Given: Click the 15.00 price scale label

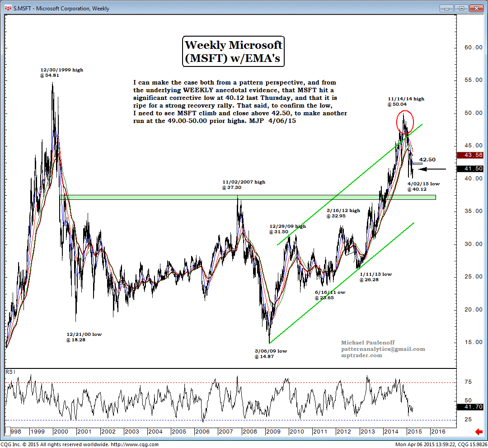Looking at the screenshot, I should [x=474, y=342].
